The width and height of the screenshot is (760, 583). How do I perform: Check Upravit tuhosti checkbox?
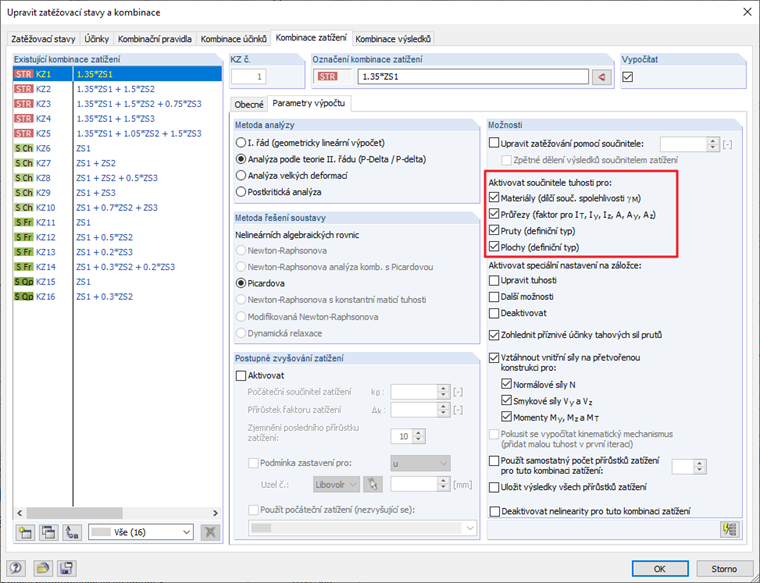coord(494,280)
